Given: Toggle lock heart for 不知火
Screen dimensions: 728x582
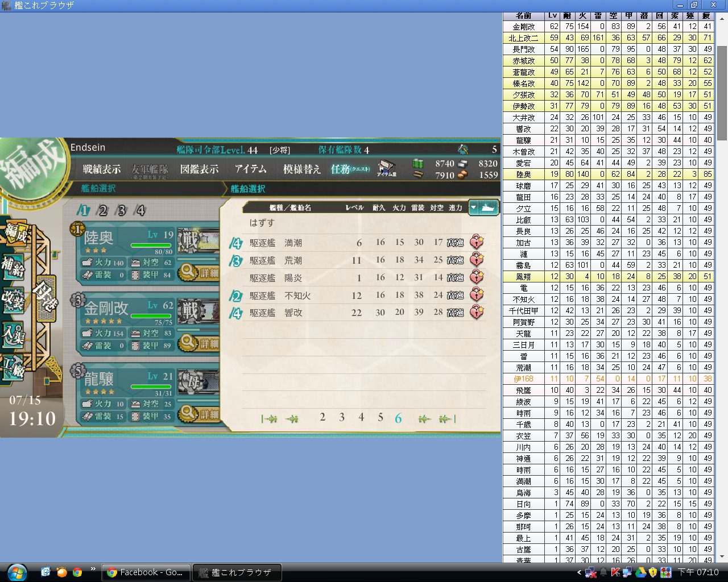Looking at the screenshot, I should point(477,296).
